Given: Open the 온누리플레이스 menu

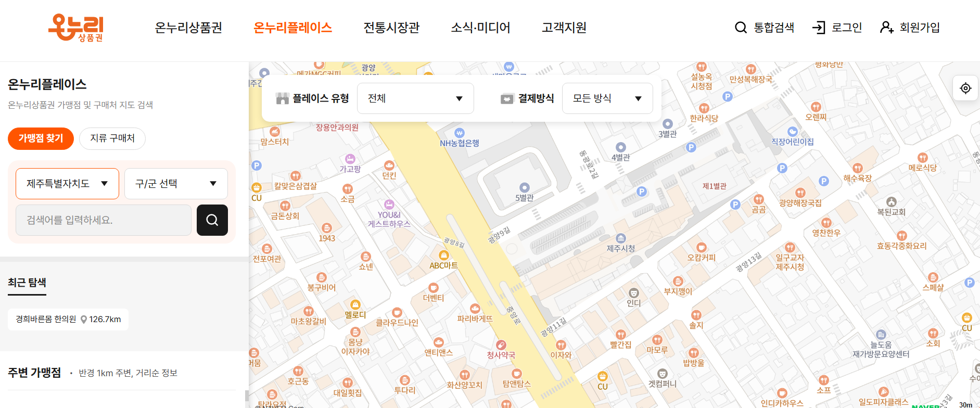Looking at the screenshot, I should [292, 28].
